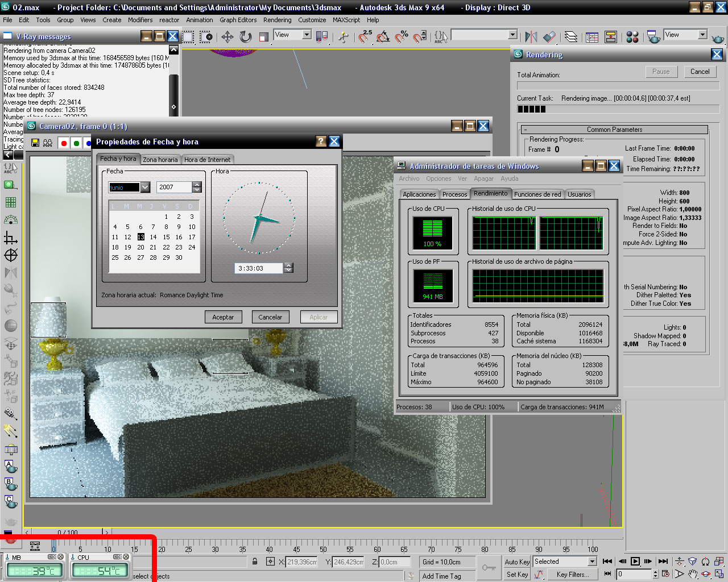Open the Modifiers menu

click(140, 20)
